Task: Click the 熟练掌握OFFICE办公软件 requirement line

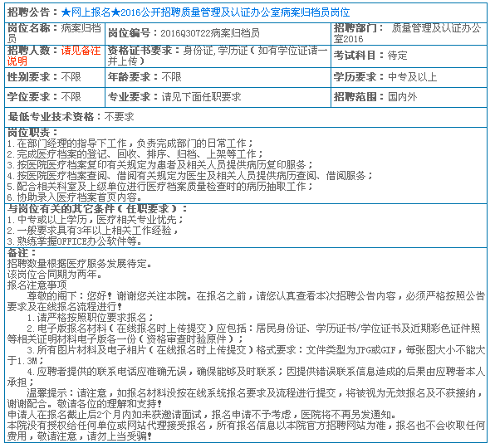Action: click(75, 241)
